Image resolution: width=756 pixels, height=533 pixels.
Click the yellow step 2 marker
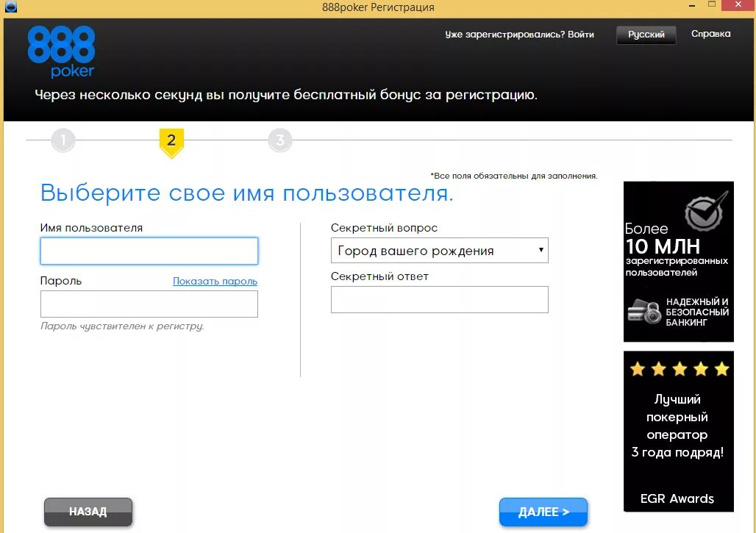pyautogui.click(x=171, y=143)
